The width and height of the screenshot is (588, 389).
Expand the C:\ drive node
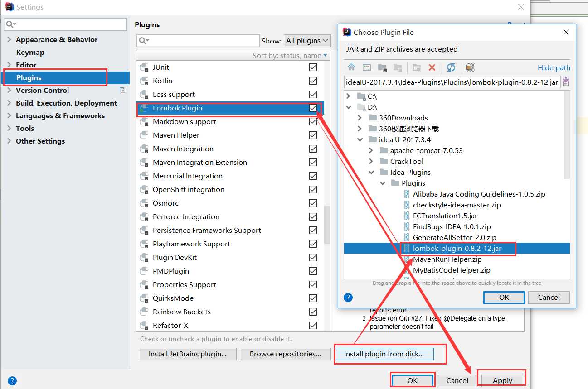point(348,96)
